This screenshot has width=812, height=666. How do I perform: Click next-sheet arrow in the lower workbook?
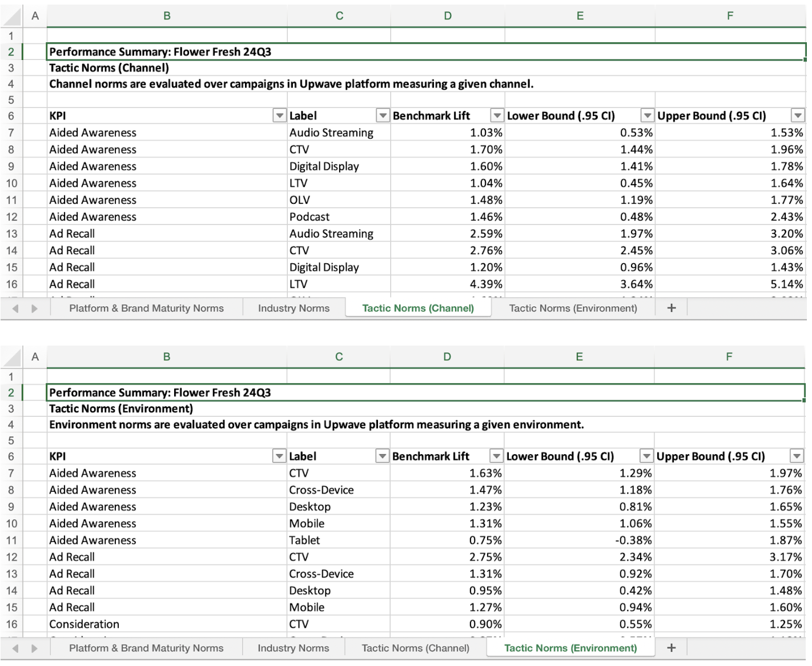[x=34, y=648]
